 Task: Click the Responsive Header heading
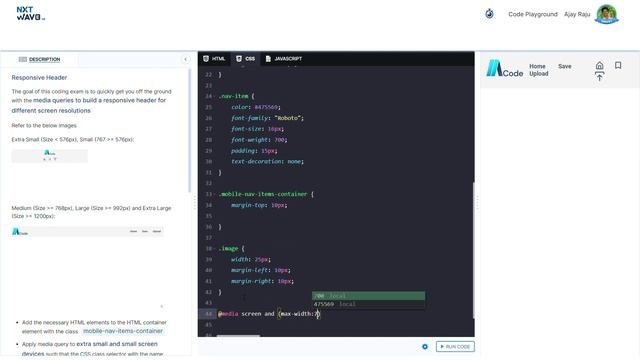pos(39,78)
